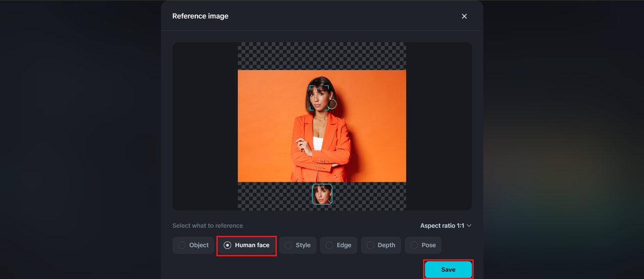This screenshot has height=279, width=644.
Task: Switch reference type to Style
Action: pyautogui.click(x=297, y=245)
